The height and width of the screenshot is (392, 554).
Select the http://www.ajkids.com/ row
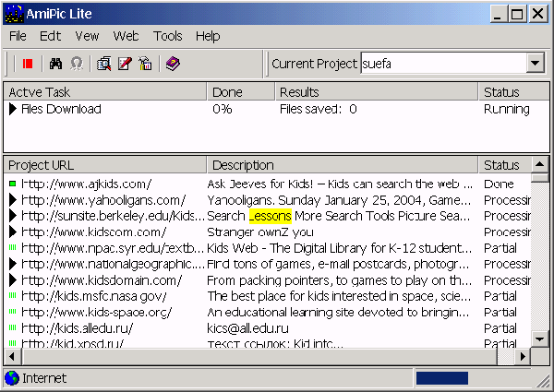pyautogui.click(x=267, y=184)
